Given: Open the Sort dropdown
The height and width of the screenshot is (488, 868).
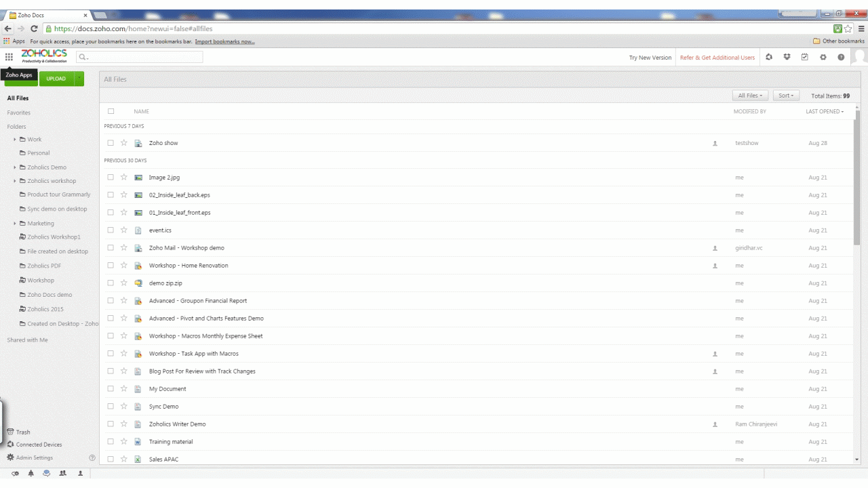Looking at the screenshot, I should click(x=787, y=96).
